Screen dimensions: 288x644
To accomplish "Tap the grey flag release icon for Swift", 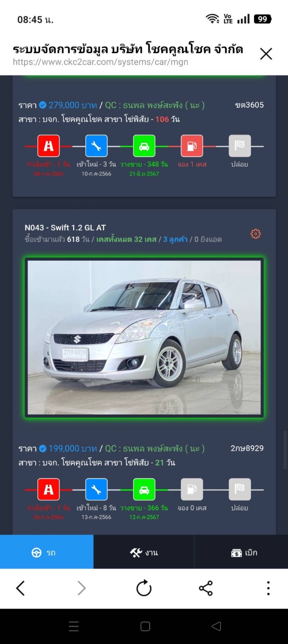I will coord(240,490).
